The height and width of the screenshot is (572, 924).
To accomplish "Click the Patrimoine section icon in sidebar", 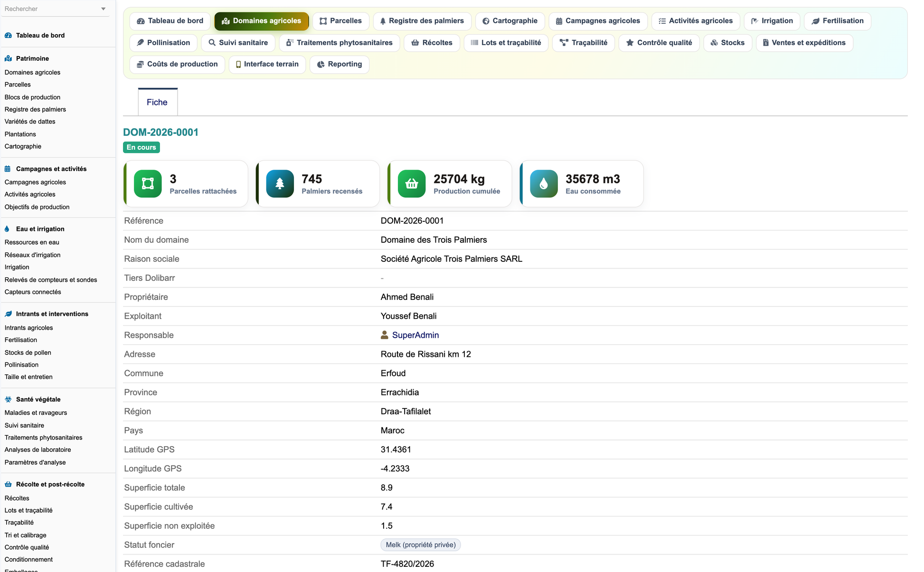I will 8,58.
